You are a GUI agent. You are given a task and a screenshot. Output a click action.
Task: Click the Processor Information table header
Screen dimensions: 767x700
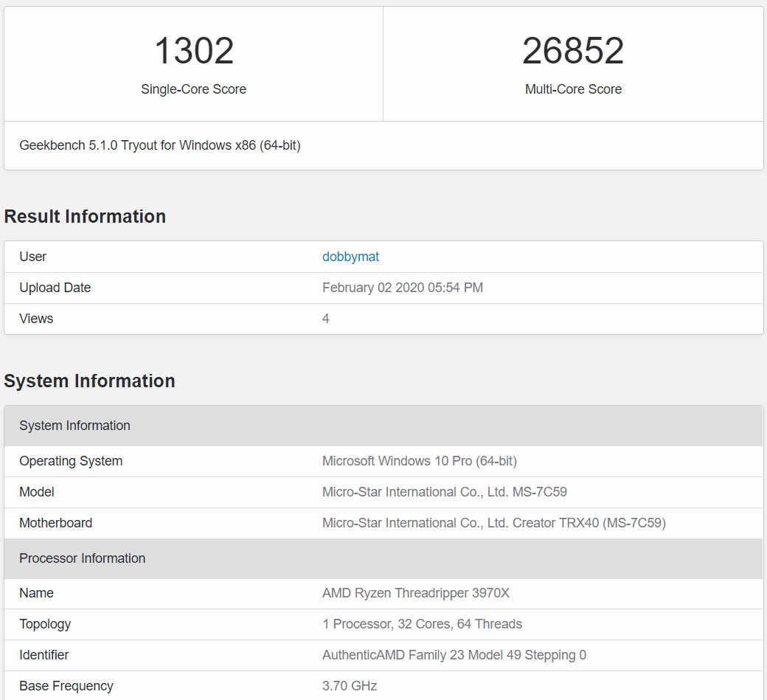coord(82,558)
